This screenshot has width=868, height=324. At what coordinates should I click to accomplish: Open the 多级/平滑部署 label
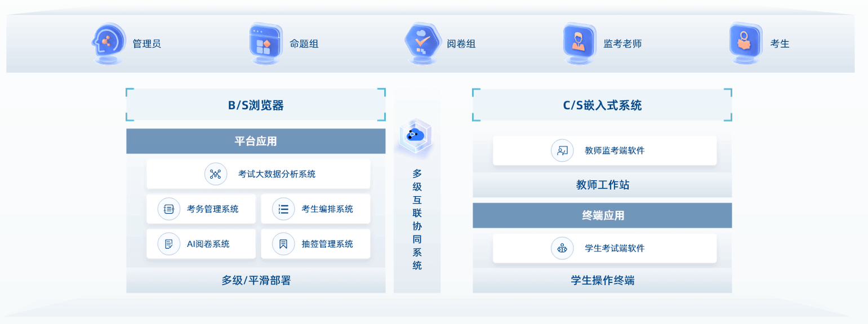click(x=256, y=281)
